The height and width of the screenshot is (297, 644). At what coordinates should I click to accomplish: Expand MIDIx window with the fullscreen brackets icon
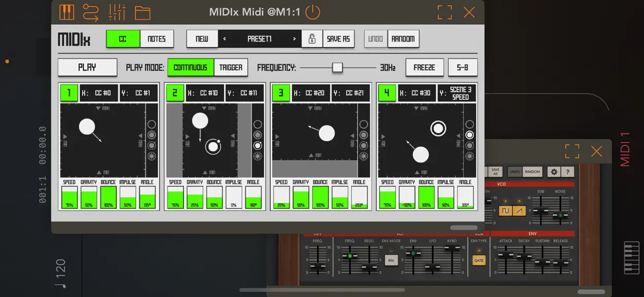[445, 12]
